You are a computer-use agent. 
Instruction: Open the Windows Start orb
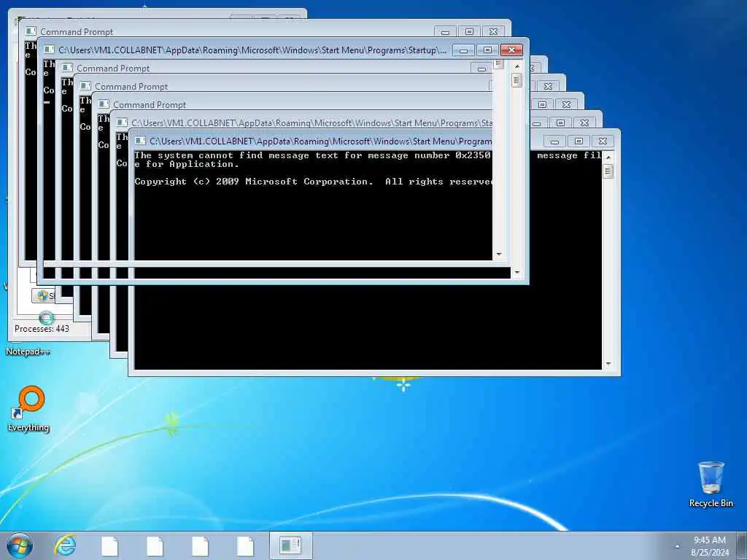pyautogui.click(x=20, y=545)
